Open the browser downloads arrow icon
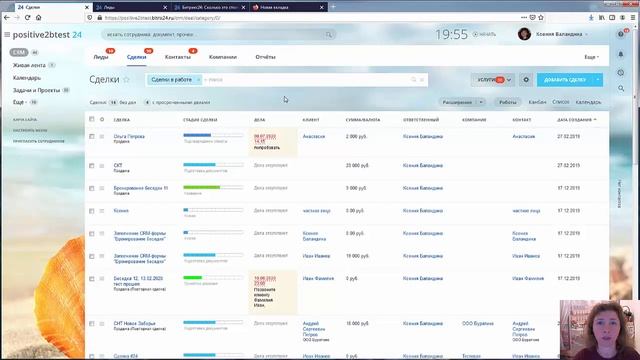The width and height of the screenshot is (640, 360). pyautogui.click(x=591, y=18)
